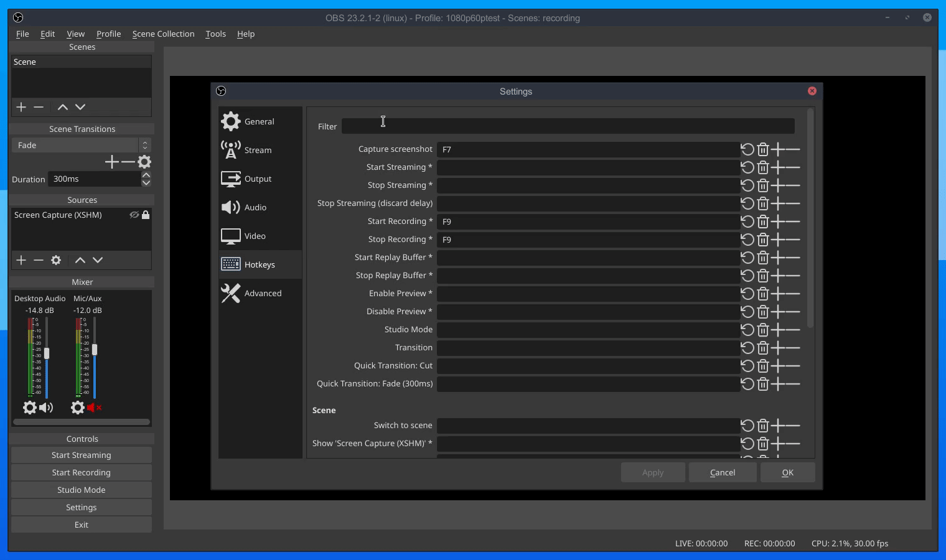The width and height of the screenshot is (946, 560).
Task: Click OK in Settings dialog
Action: pyautogui.click(x=787, y=472)
